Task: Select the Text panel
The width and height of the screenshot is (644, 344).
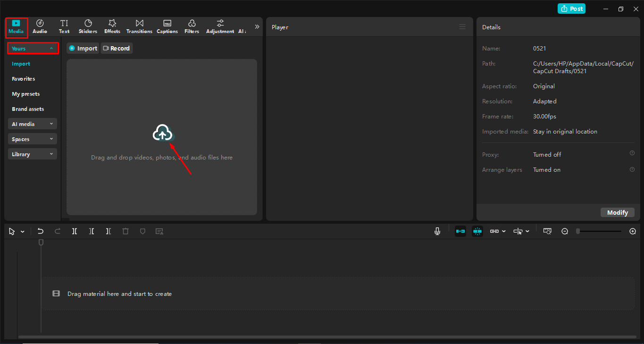Action: point(64,26)
